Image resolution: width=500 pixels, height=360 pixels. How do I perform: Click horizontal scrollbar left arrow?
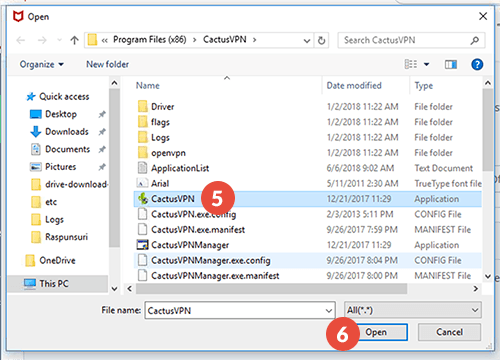tap(130, 289)
